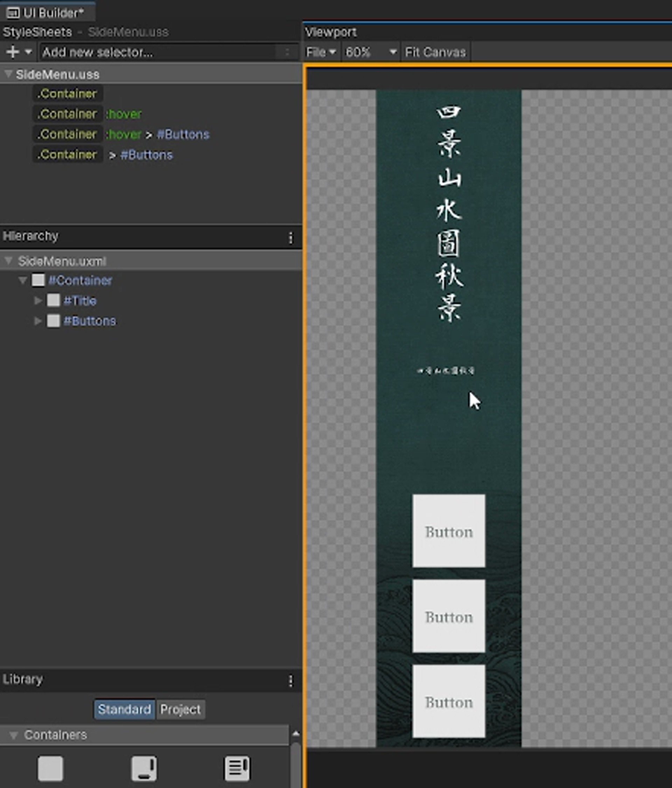Image resolution: width=672 pixels, height=788 pixels.
Task: Click the Fit Canvas button
Action: pyautogui.click(x=435, y=52)
